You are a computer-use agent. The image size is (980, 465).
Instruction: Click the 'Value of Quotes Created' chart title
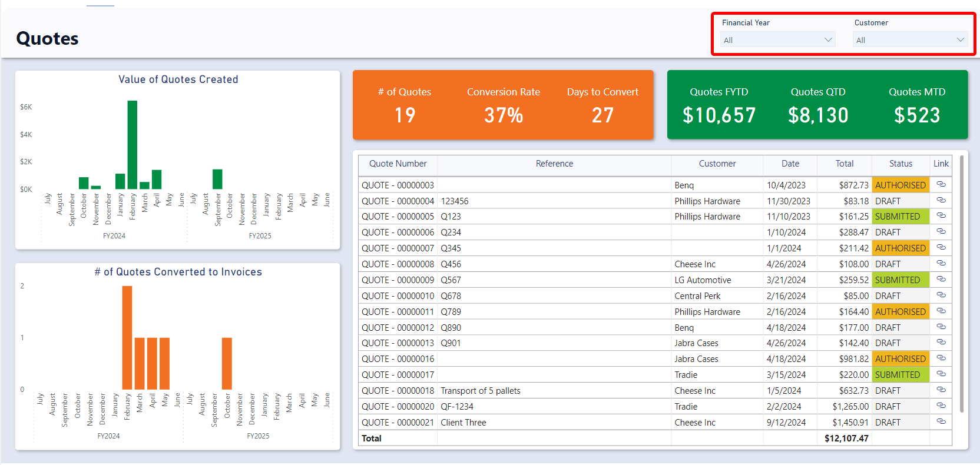(178, 79)
